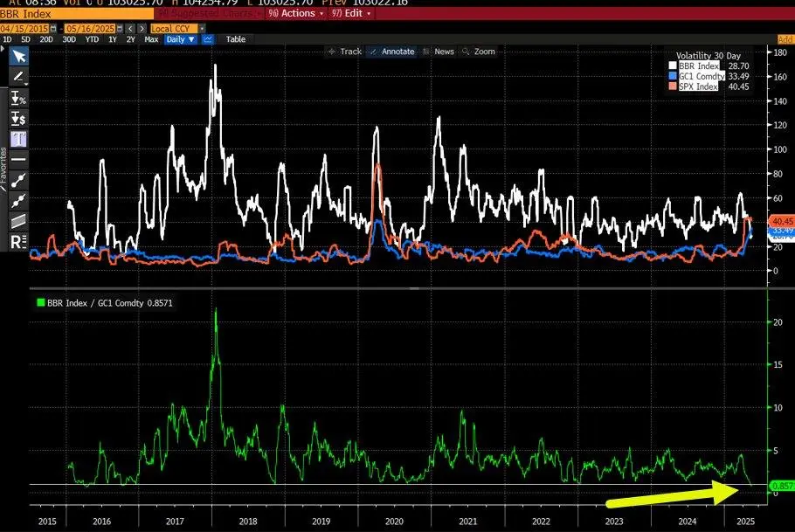The image size is (795, 532).
Task: Open the Daily periodicity dropdown
Action: click(x=182, y=39)
